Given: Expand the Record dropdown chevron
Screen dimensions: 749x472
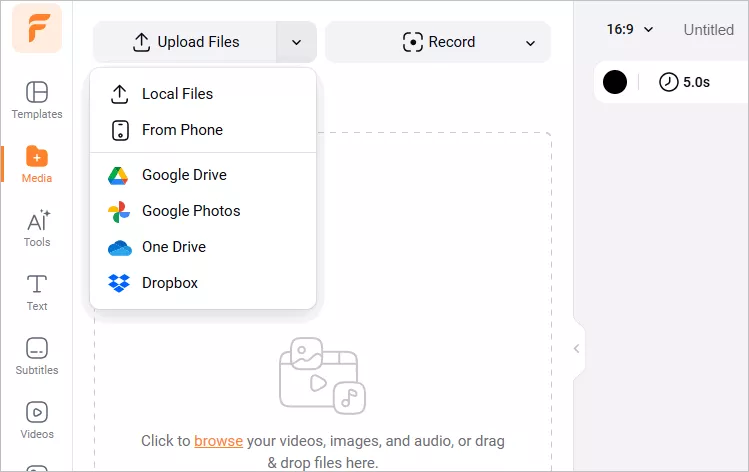Looking at the screenshot, I should coord(530,43).
